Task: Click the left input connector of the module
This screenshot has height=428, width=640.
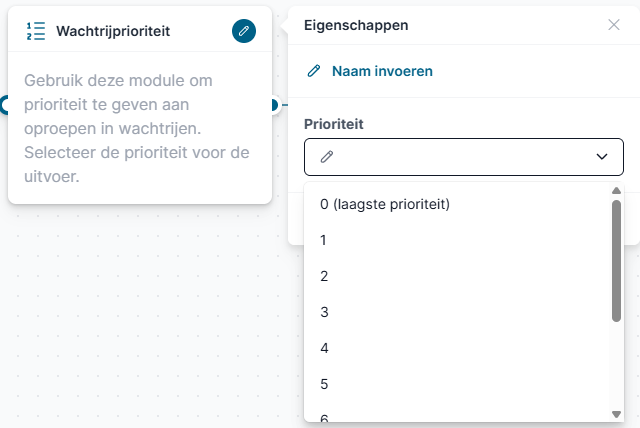Action: [x=4, y=105]
